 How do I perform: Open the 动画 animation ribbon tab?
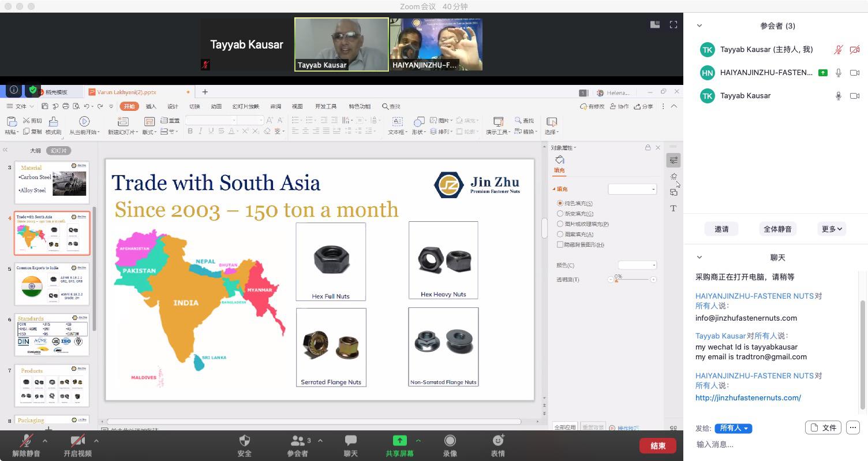[216, 106]
